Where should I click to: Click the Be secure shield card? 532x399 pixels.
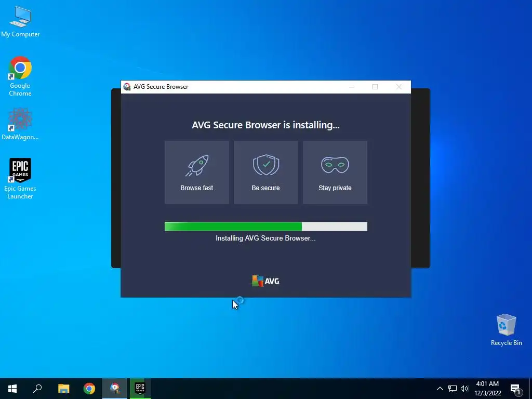tap(266, 172)
